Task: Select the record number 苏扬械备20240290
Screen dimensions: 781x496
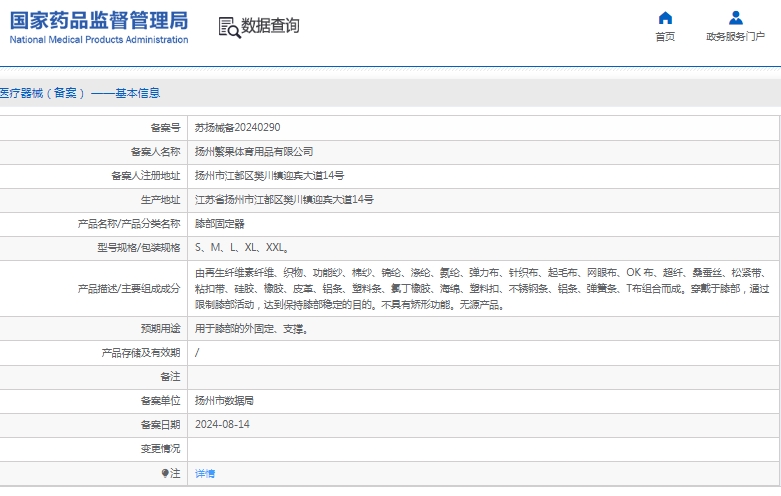Action: [x=238, y=127]
